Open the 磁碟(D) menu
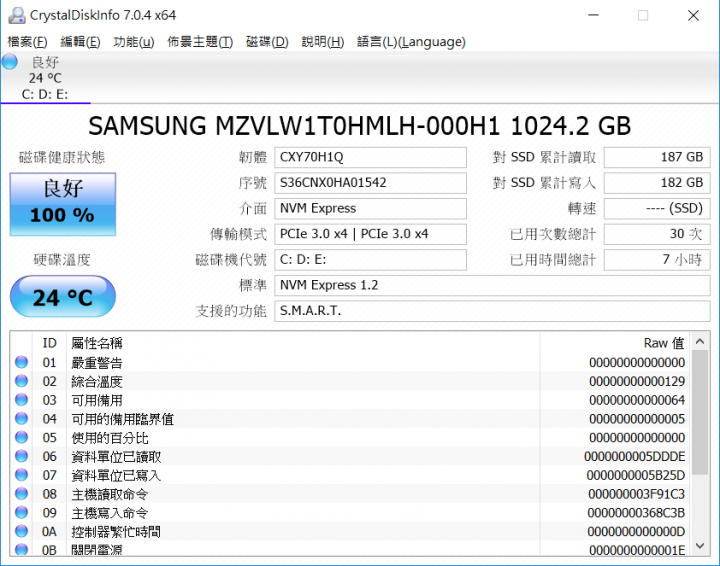Image resolution: width=720 pixels, height=566 pixels. (x=267, y=42)
